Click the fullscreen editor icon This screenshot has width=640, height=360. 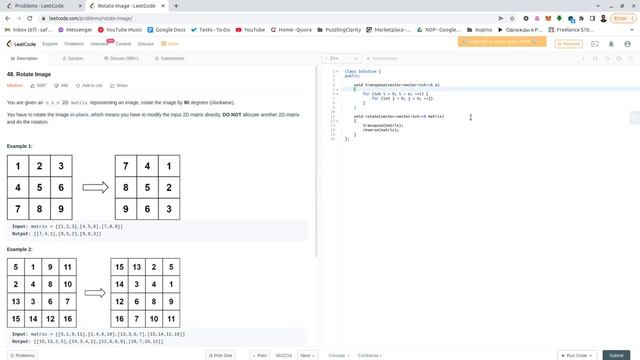coord(631,58)
